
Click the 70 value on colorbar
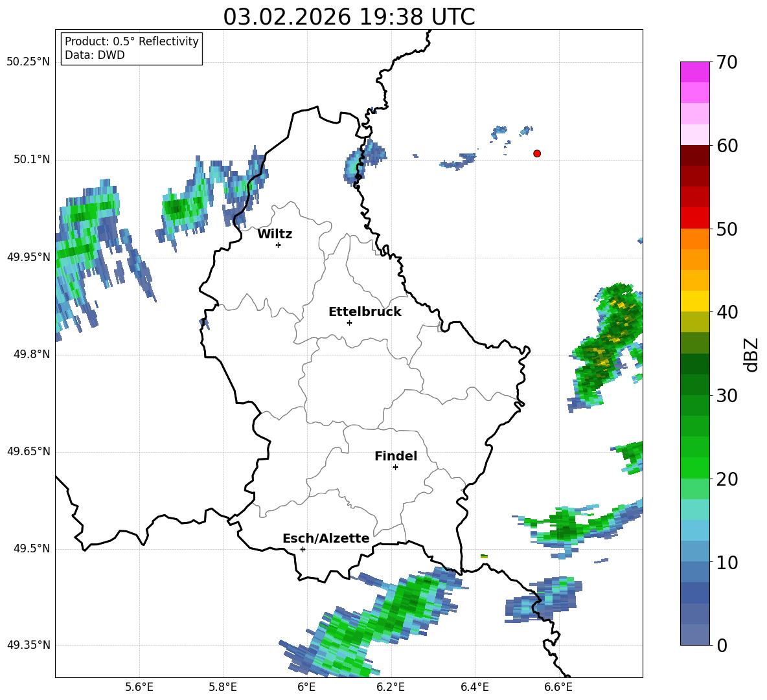pyautogui.click(x=727, y=63)
